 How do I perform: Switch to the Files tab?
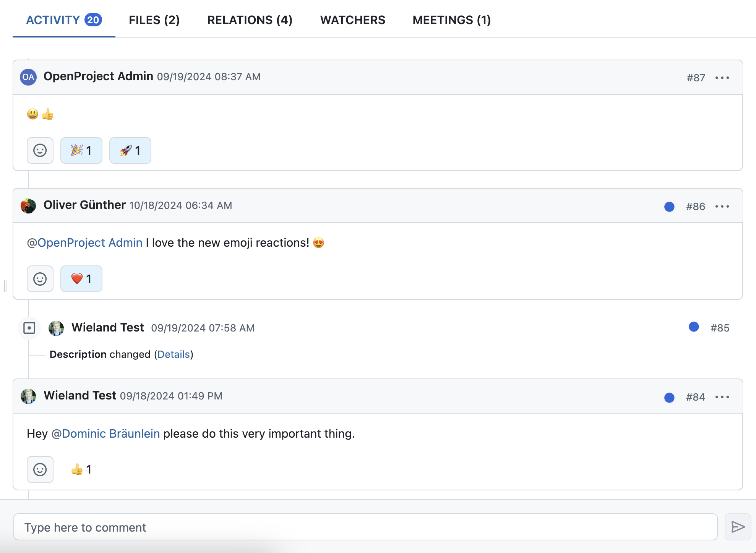tap(154, 20)
